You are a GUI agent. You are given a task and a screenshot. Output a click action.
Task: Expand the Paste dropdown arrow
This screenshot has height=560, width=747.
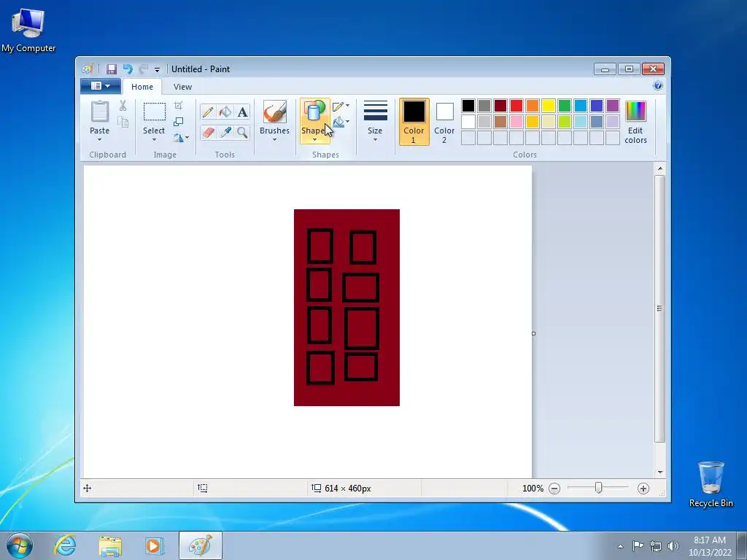pyautogui.click(x=99, y=139)
